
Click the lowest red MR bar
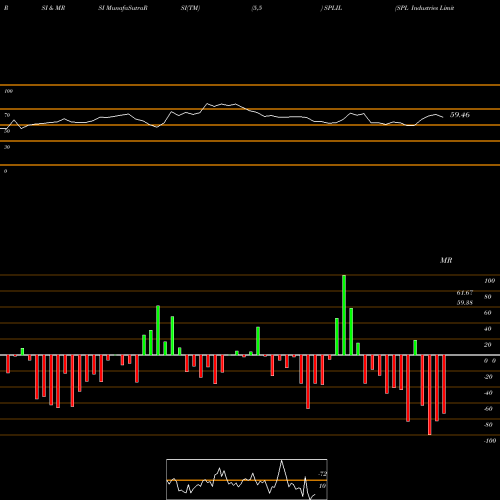click(429, 395)
